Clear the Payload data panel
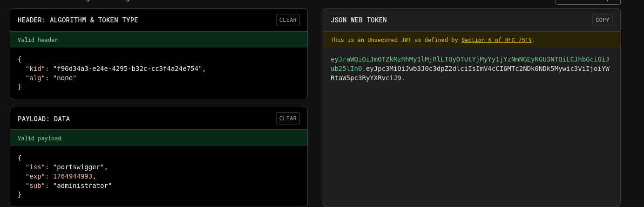Image resolution: width=644 pixels, height=207 pixels. [x=287, y=118]
